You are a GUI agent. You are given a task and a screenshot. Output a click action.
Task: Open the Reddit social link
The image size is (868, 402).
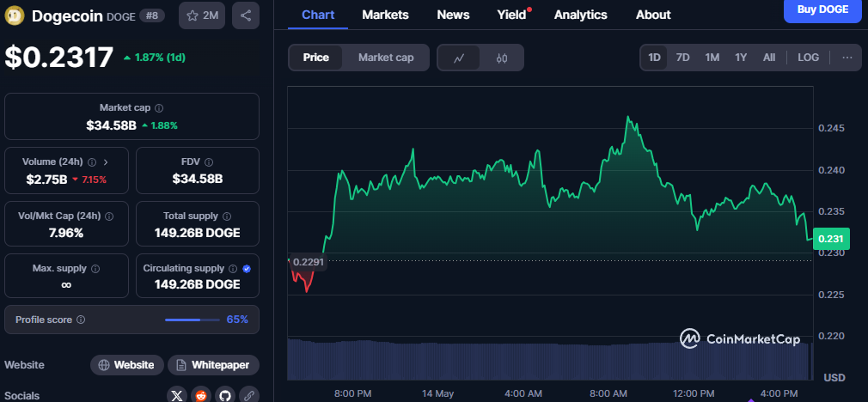pyautogui.click(x=201, y=395)
